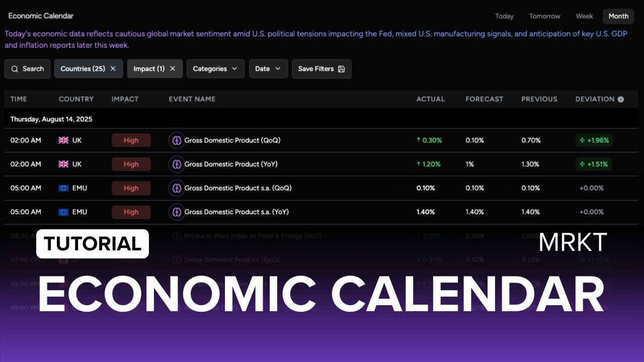Expand the Date dropdown
This screenshot has width=644, height=362.
point(268,69)
